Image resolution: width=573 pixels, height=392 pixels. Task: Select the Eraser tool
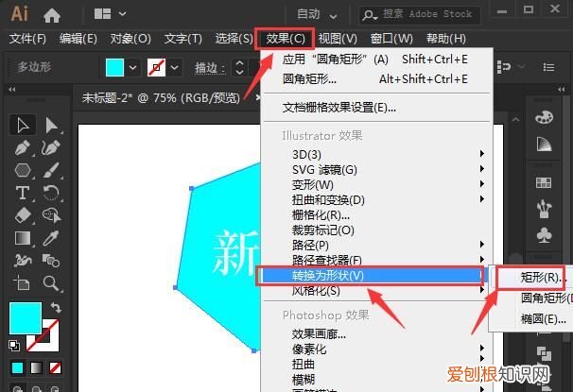point(23,215)
